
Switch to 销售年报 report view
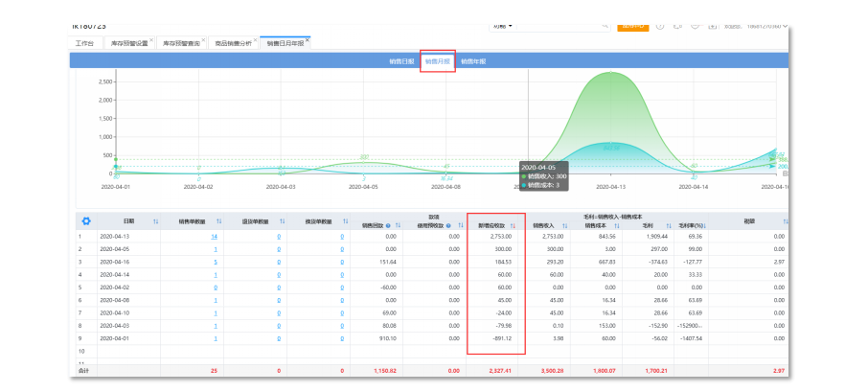(473, 61)
